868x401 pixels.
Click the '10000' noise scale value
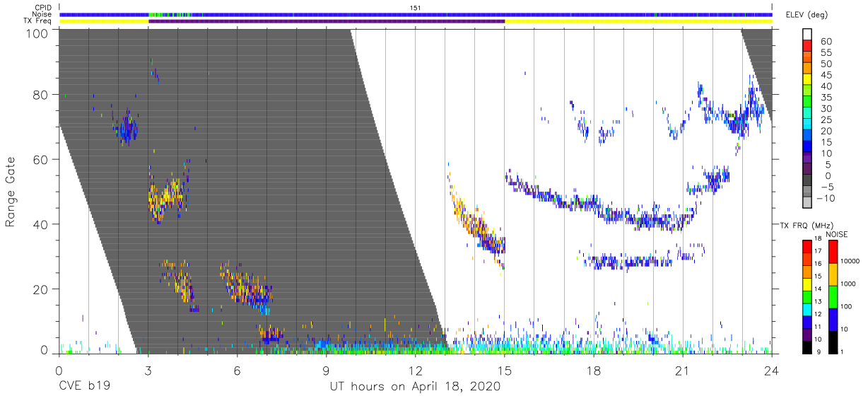pos(850,262)
